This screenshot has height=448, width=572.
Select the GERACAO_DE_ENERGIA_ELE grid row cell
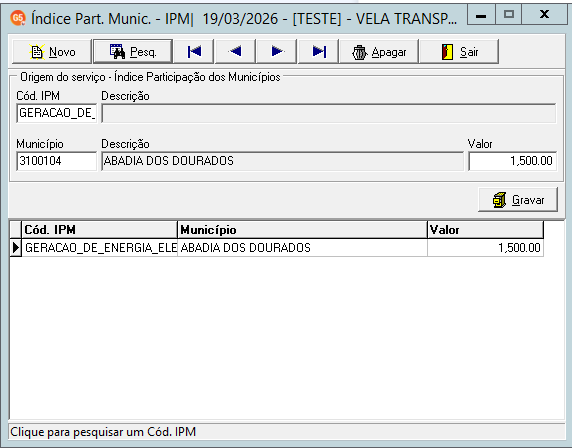pyautogui.click(x=100, y=248)
